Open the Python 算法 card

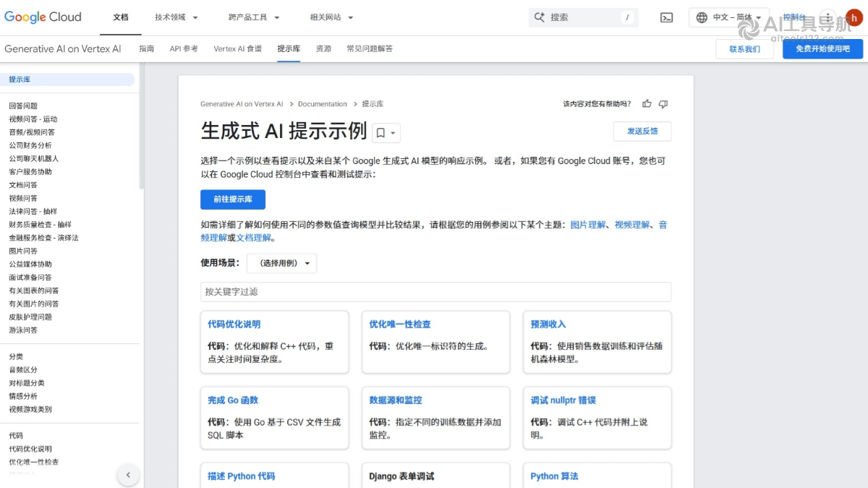click(x=597, y=475)
